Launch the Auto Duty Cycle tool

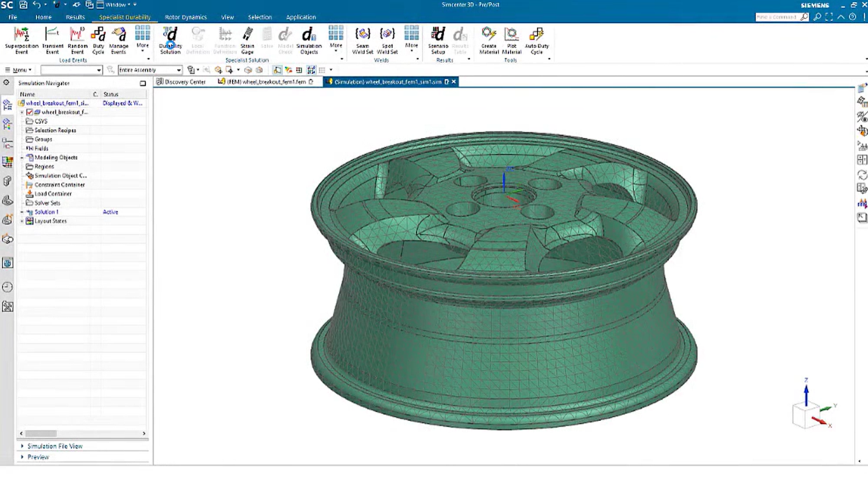click(536, 40)
